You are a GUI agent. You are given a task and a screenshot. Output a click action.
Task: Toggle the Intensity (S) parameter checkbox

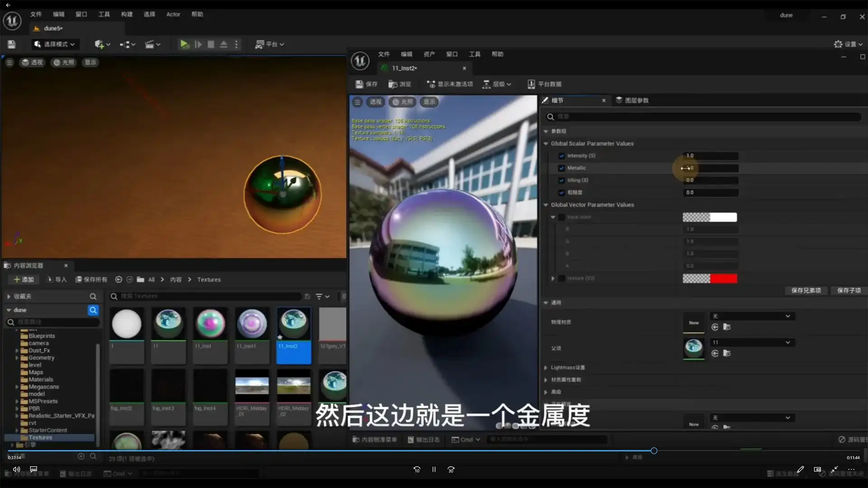[x=561, y=156]
